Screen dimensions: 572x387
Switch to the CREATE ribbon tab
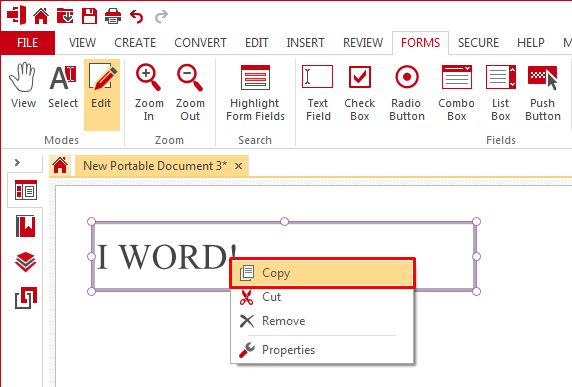(x=135, y=43)
